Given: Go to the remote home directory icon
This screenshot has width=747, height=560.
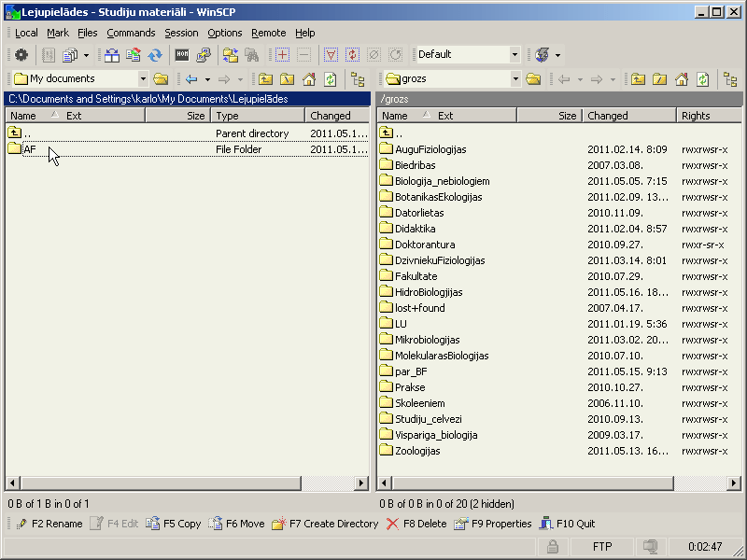Looking at the screenshot, I should click(x=682, y=79).
